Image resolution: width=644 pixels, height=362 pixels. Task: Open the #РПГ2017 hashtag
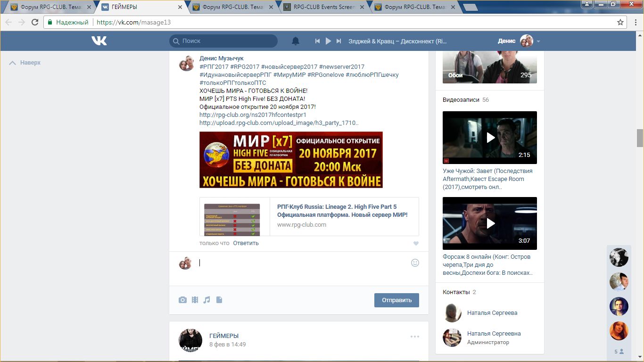[x=214, y=67]
